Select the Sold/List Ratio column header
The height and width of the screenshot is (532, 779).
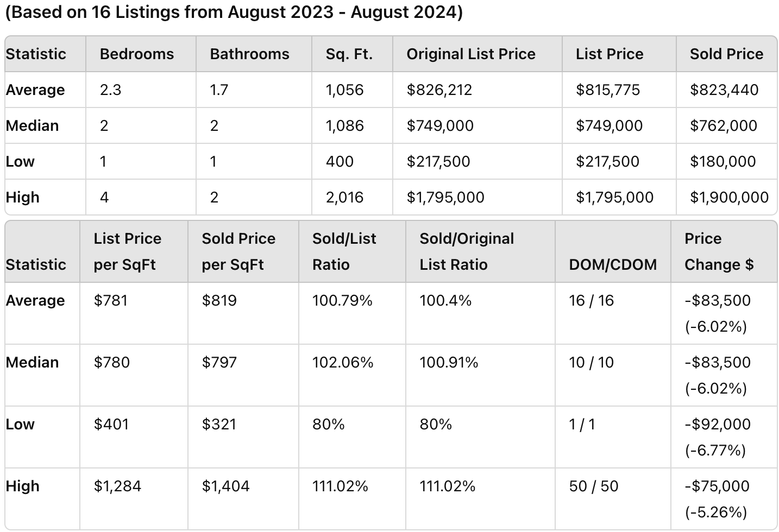point(344,251)
